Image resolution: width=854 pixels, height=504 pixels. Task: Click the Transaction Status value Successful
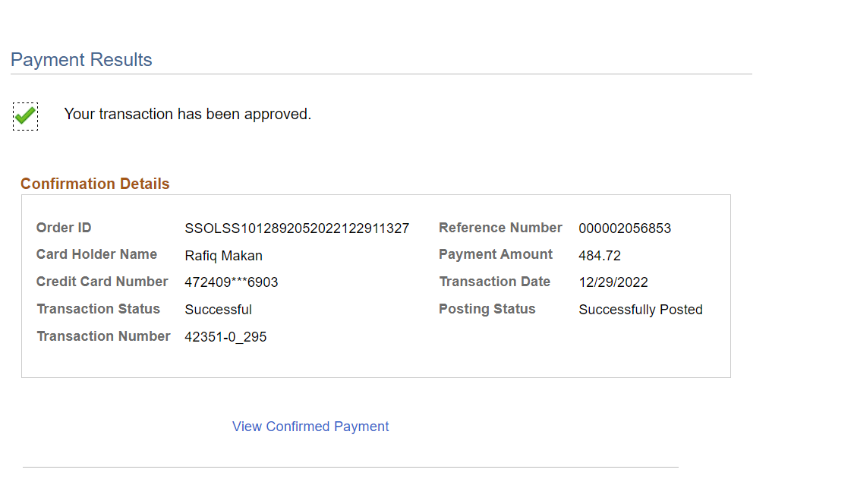218,310
